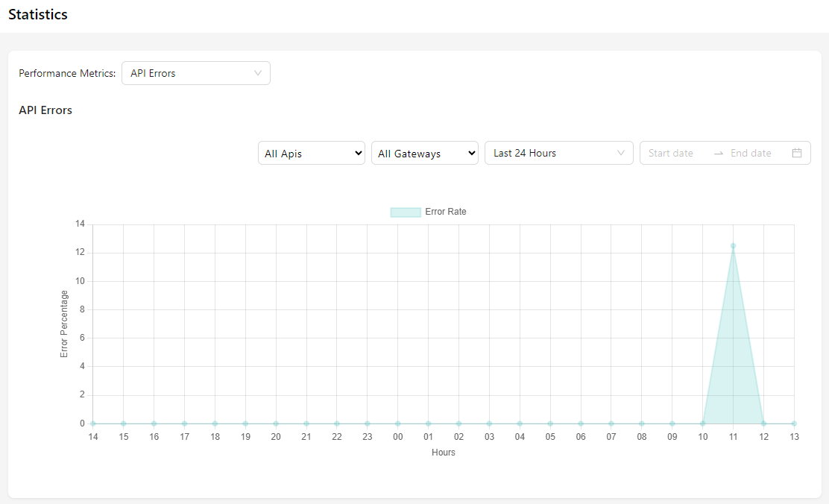
Task: Open the All Gateways dropdown
Action: (424, 154)
